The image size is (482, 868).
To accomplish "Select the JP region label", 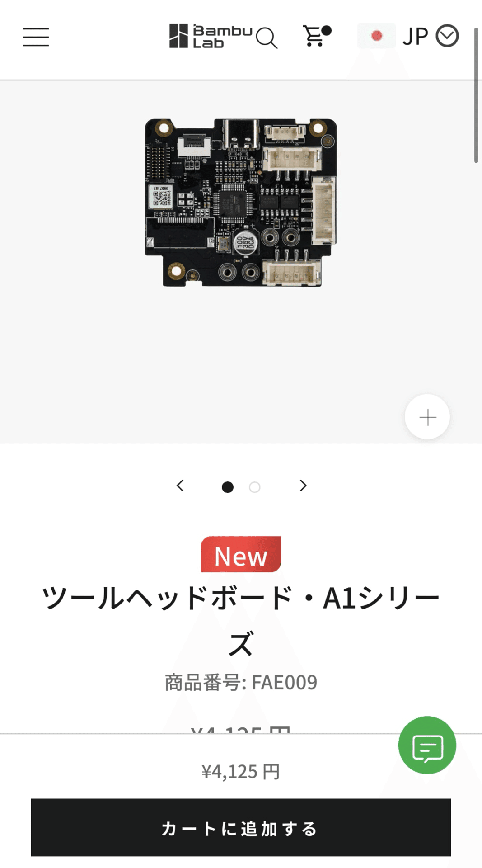I will pos(415,36).
